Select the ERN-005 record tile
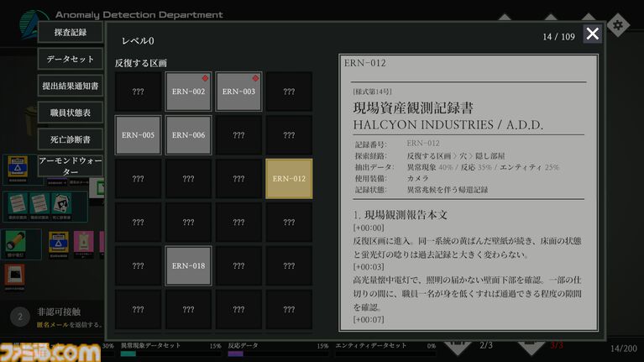This screenshot has width=644, height=362. [138, 134]
